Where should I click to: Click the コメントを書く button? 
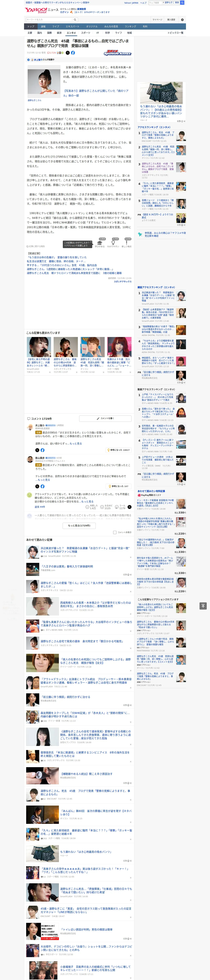(105, 418)
